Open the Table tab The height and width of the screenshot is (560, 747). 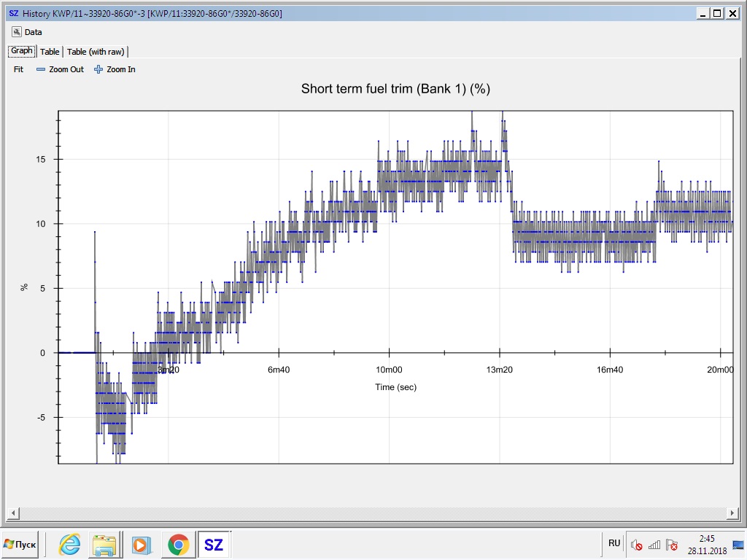coord(50,52)
